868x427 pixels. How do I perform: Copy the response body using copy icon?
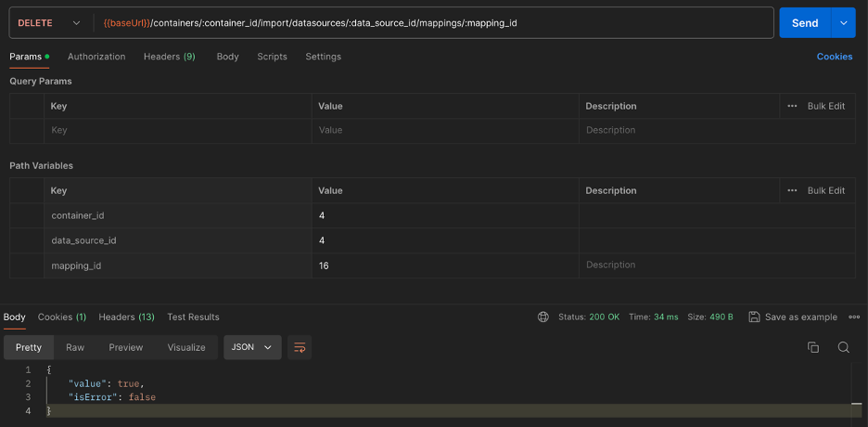pos(813,347)
